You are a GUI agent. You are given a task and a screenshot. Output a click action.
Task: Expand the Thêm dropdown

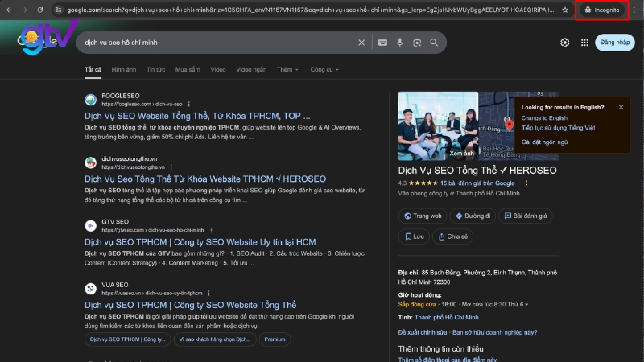(x=287, y=70)
